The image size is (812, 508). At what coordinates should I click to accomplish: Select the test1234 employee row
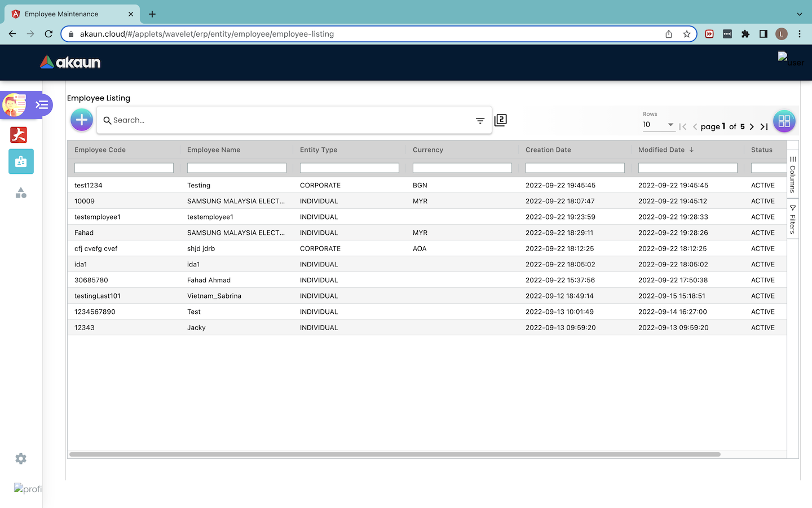click(x=89, y=185)
